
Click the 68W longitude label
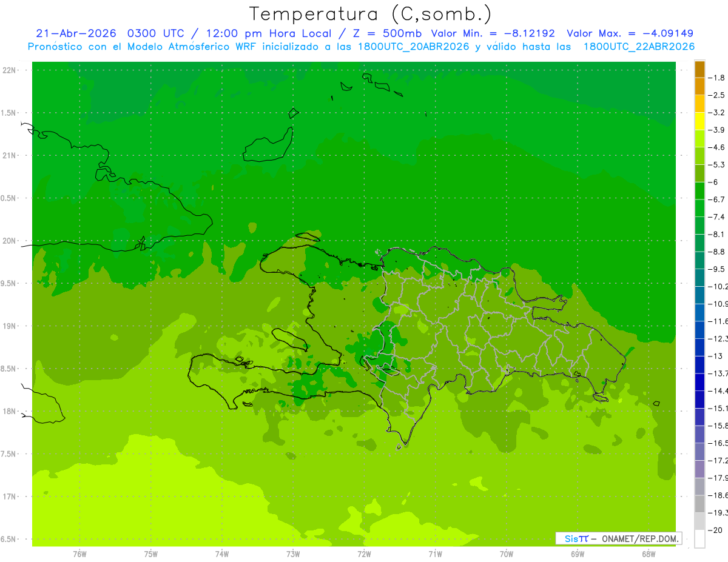(649, 554)
